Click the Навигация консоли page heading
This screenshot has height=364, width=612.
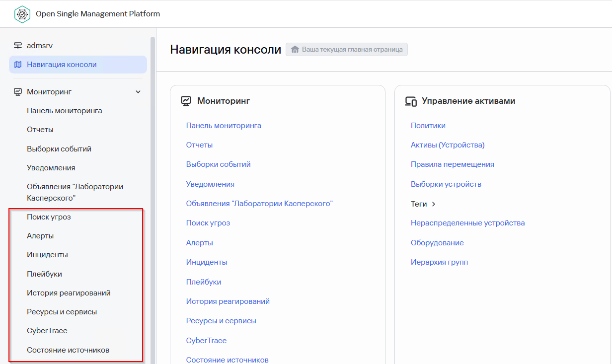[x=226, y=49]
